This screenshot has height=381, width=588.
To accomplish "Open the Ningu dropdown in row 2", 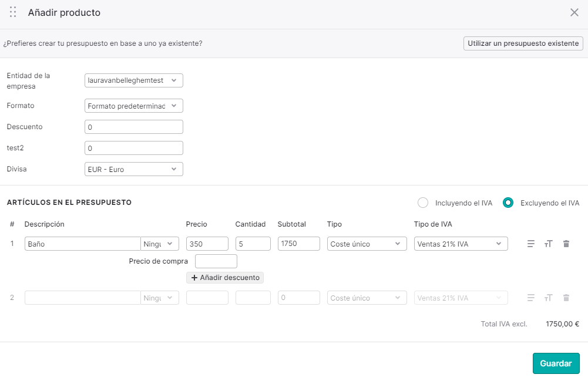I will pos(160,298).
